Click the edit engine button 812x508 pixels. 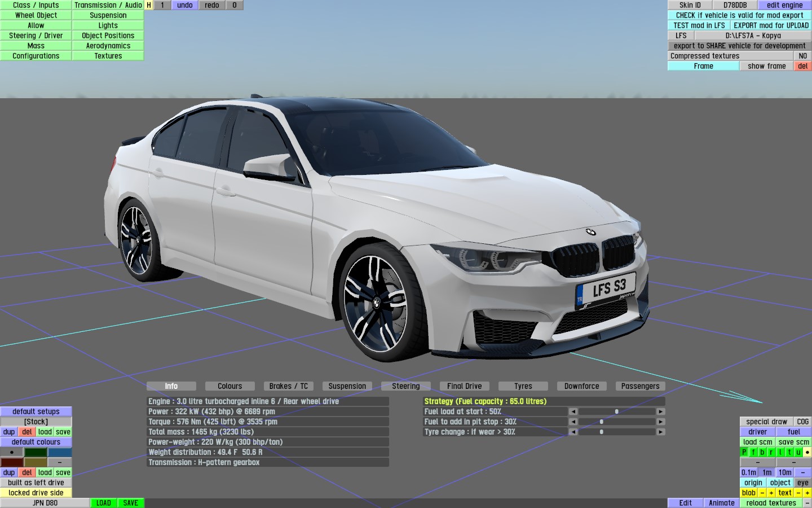[785, 5]
